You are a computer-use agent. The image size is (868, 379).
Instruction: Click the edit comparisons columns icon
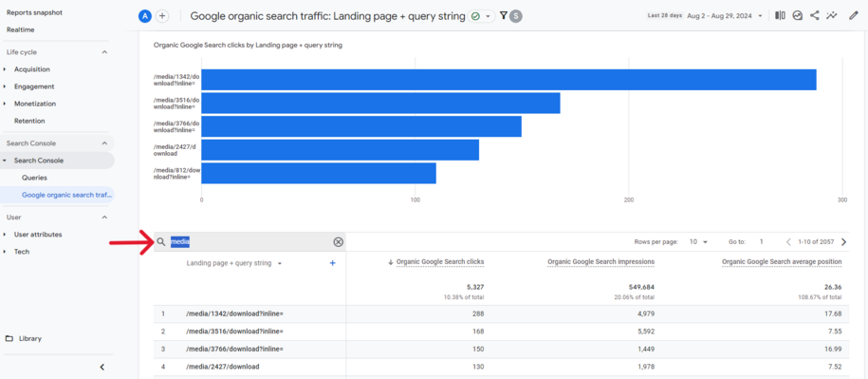pyautogui.click(x=780, y=16)
